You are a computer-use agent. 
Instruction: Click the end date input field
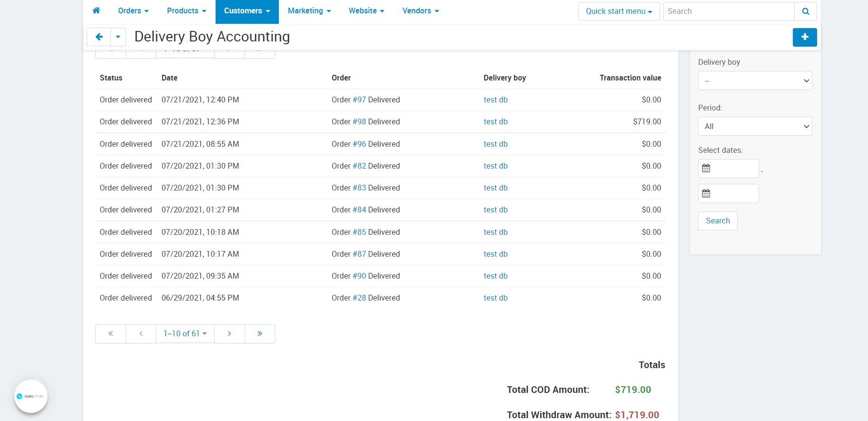click(x=729, y=193)
